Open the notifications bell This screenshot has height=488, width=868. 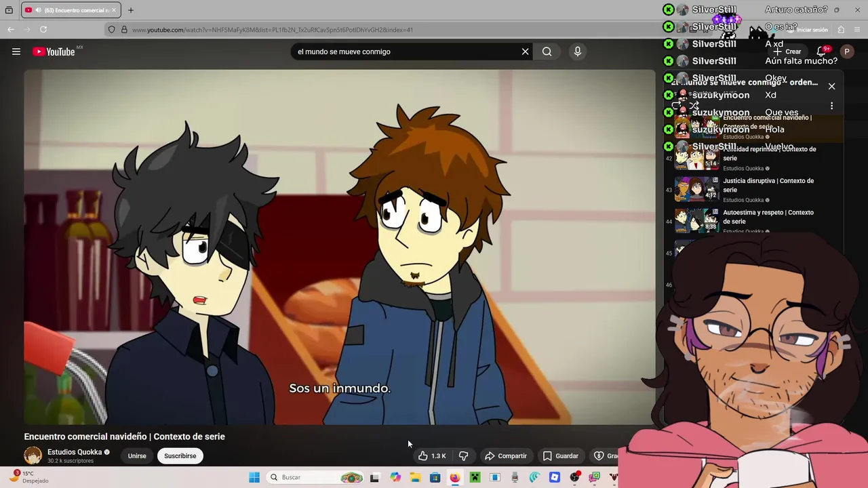823,52
